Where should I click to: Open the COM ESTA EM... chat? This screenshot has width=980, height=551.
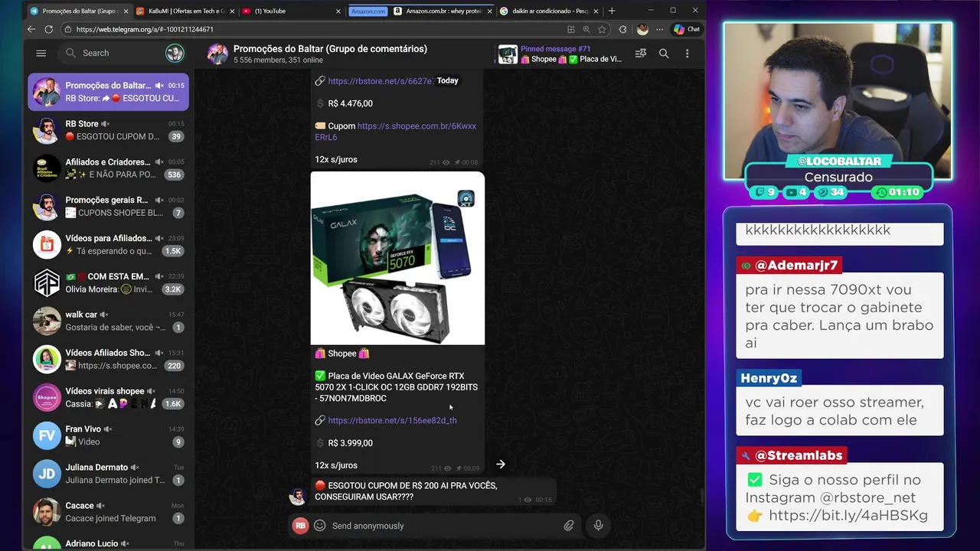[109, 283]
